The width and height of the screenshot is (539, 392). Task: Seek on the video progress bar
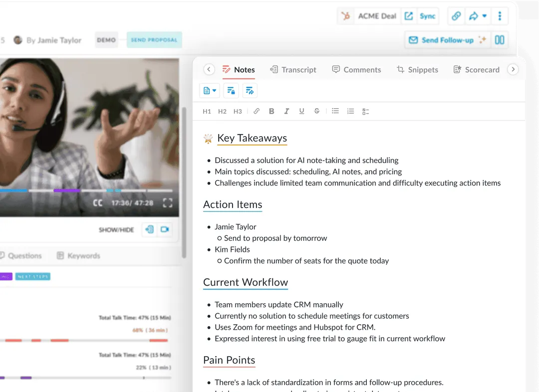tap(86, 191)
